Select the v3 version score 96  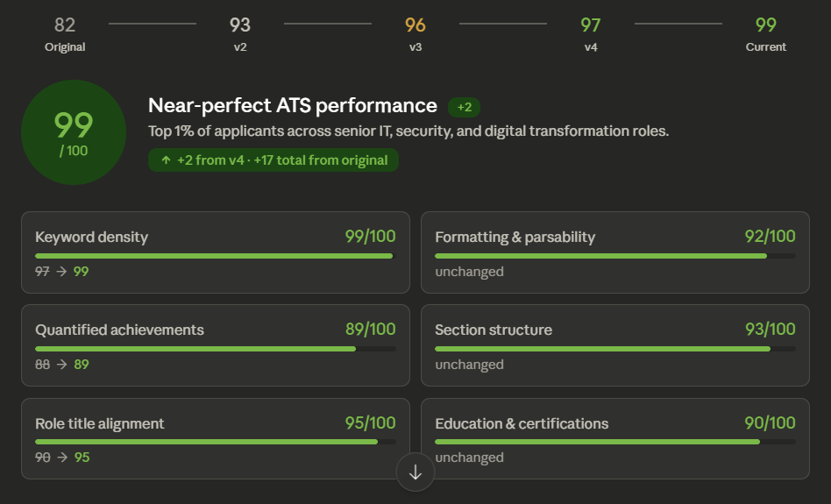click(x=415, y=33)
